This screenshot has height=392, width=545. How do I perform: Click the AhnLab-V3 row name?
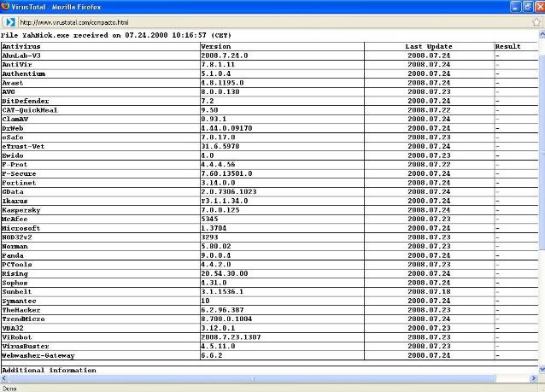(x=21, y=56)
